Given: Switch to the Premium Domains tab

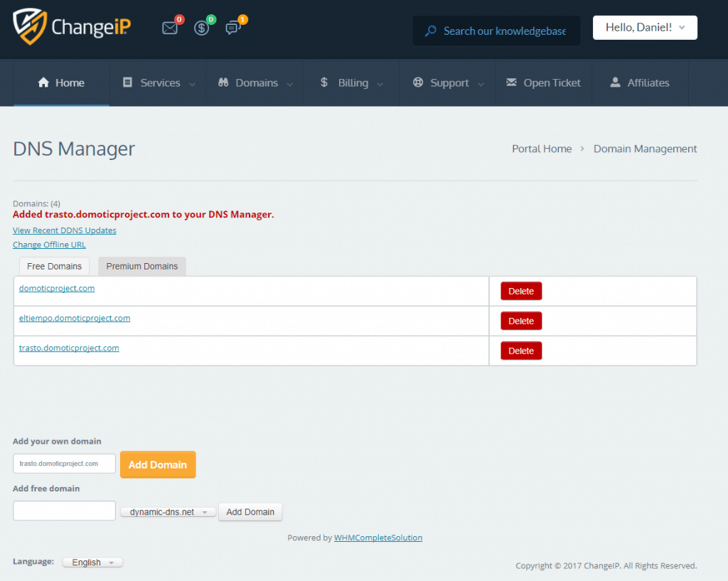Looking at the screenshot, I should pyautogui.click(x=141, y=266).
